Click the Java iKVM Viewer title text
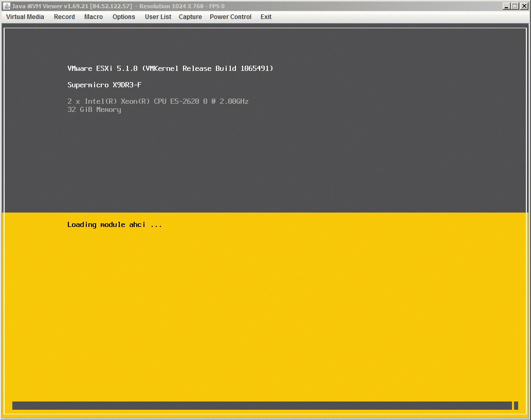Screen dimensions: 531x420 (x=118, y=6)
